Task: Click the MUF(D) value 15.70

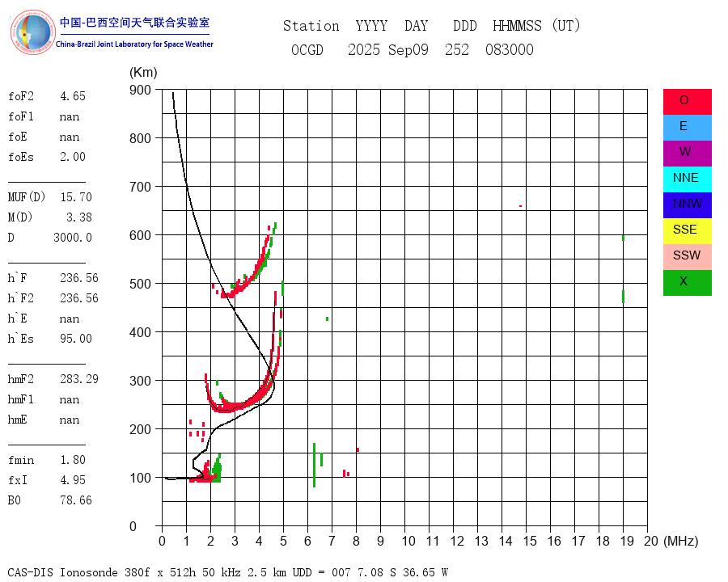Action: pos(76,197)
